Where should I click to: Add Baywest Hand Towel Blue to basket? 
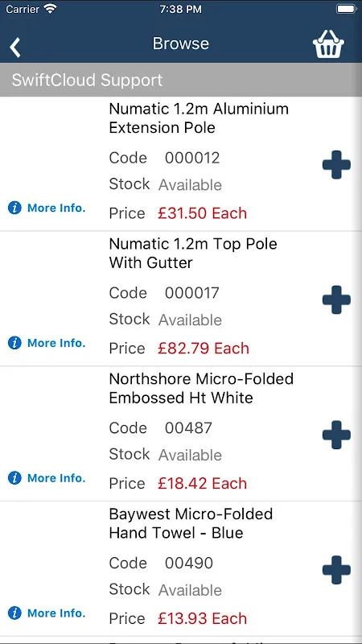point(336,570)
